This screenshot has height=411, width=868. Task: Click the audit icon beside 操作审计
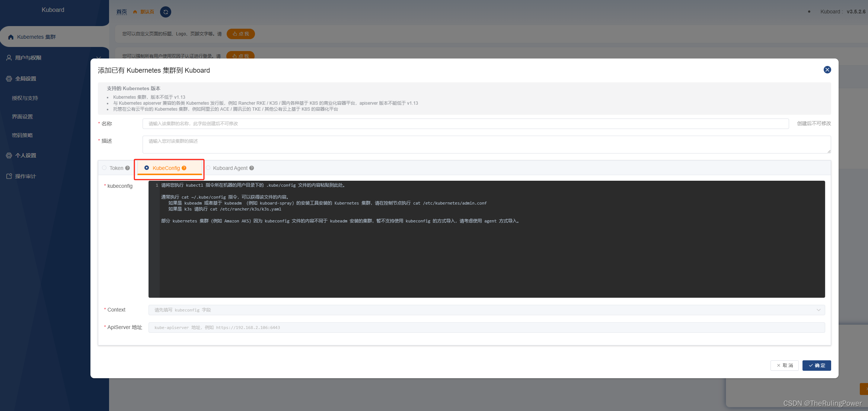tap(9, 176)
